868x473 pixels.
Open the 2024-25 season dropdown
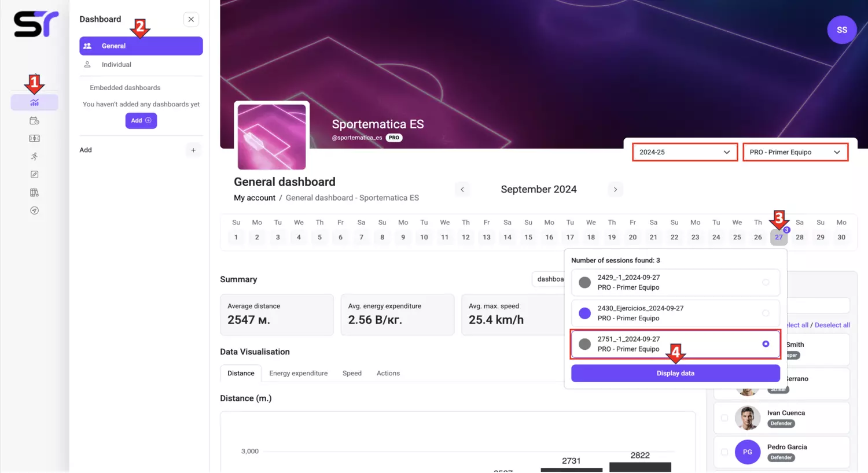pos(685,152)
